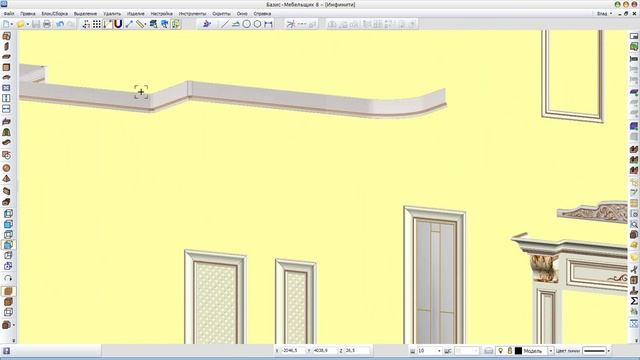
Task: Open the Настройка menu
Action: (162, 13)
